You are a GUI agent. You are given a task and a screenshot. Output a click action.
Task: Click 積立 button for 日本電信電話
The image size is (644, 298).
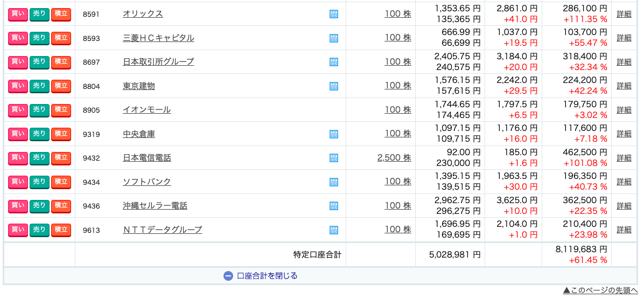[x=61, y=158]
